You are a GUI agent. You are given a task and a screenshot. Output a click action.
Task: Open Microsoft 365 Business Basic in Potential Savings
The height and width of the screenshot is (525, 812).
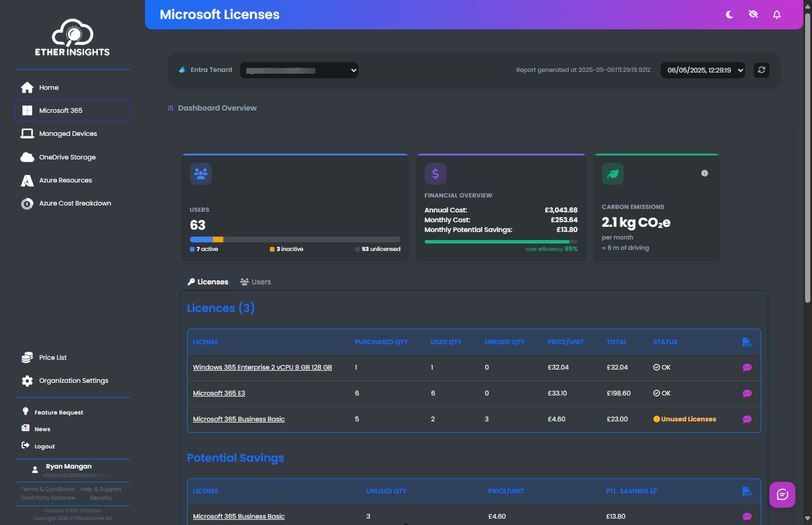tap(239, 516)
